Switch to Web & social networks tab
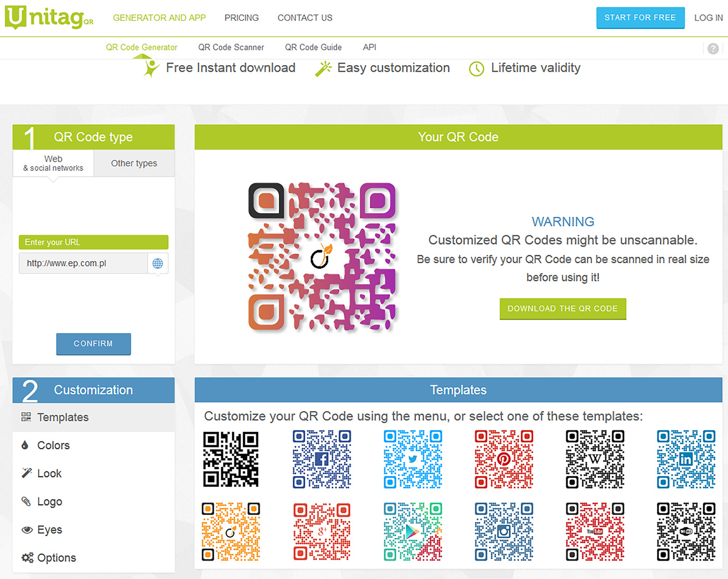Viewport: 728px width, 579px height. tap(53, 163)
